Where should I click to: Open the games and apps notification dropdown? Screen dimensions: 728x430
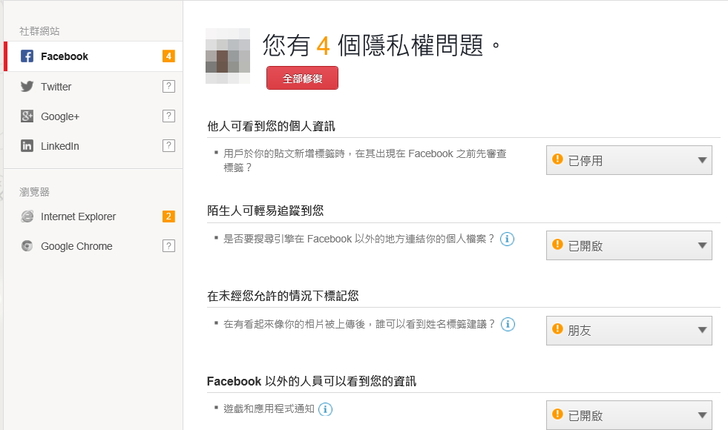pos(630,415)
